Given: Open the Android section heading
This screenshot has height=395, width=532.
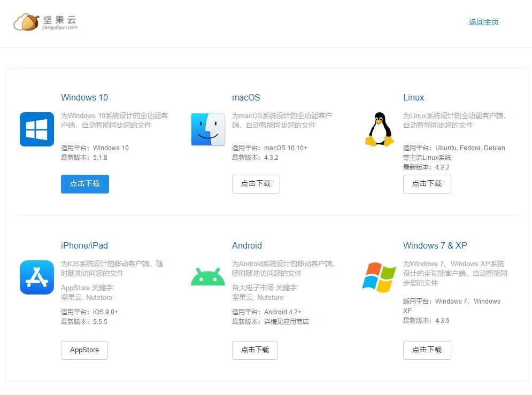Looking at the screenshot, I should point(246,245).
